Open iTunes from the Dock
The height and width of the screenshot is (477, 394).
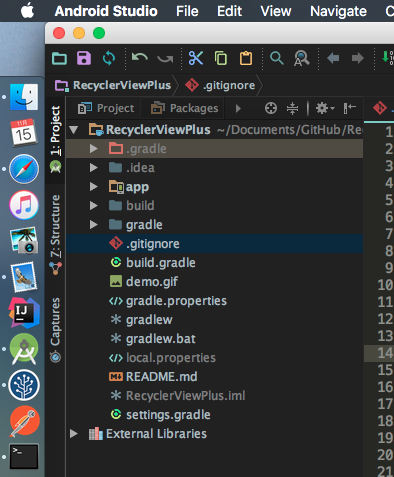[x=24, y=205]
